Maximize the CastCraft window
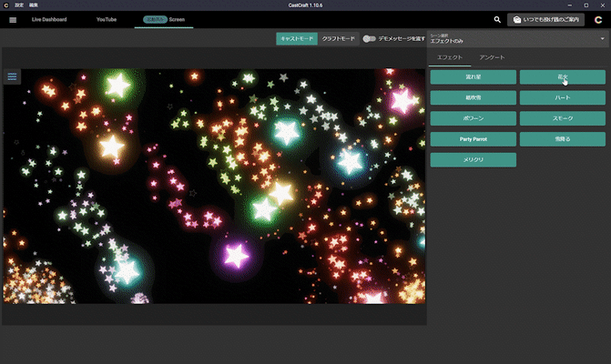 point(586,5)
